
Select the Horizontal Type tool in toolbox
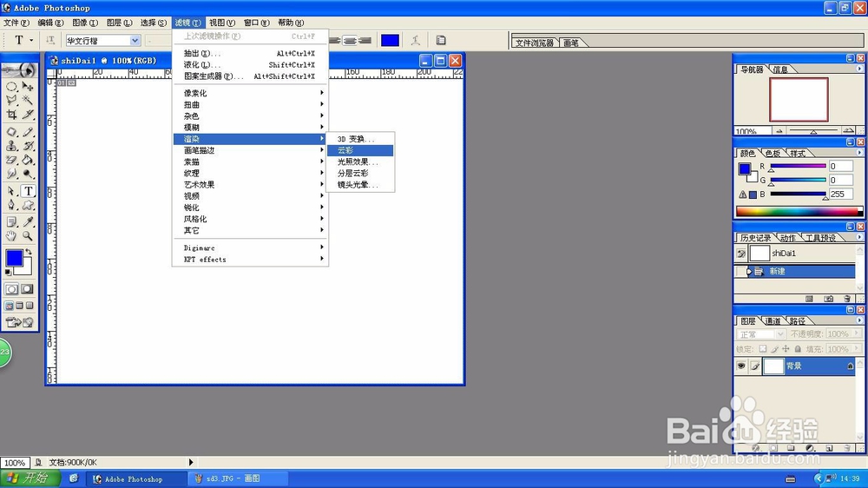[x=29, y=190]
